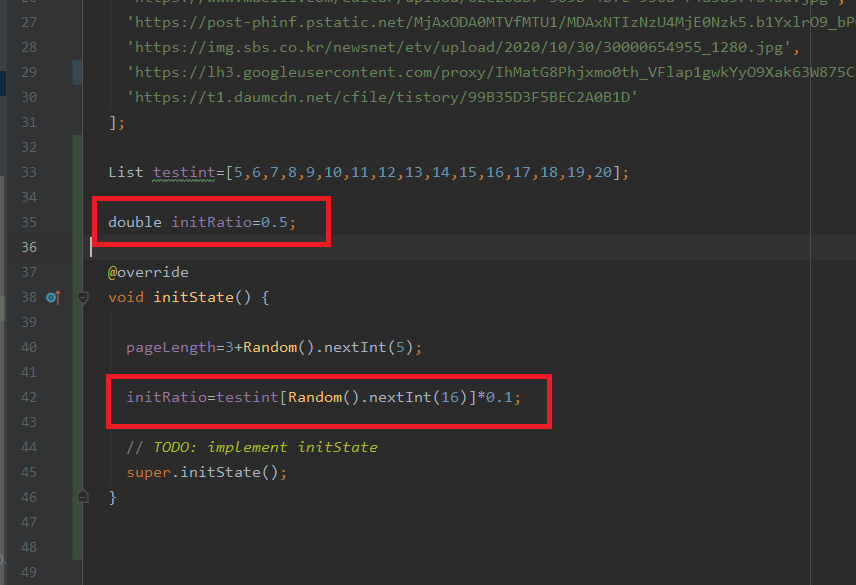Click the VCS change marker beside line 29

point(77,73)
